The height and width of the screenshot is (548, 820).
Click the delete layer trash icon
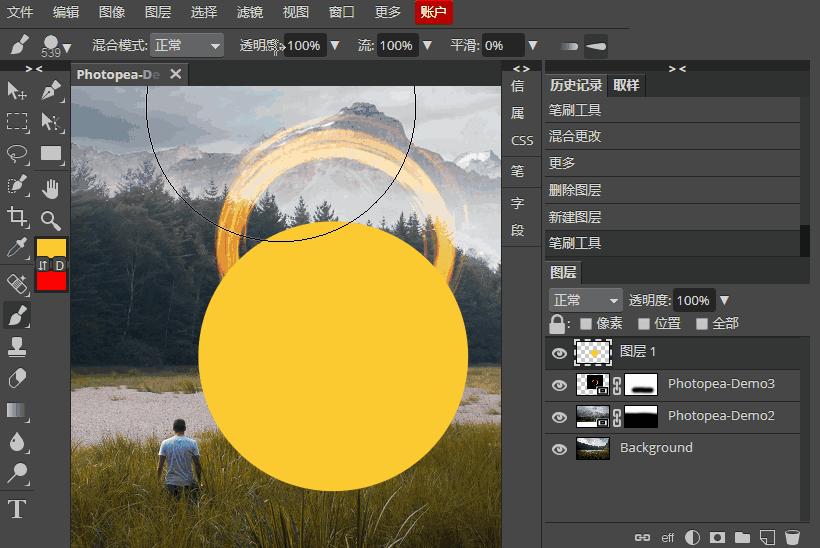(x=792, y=537)
